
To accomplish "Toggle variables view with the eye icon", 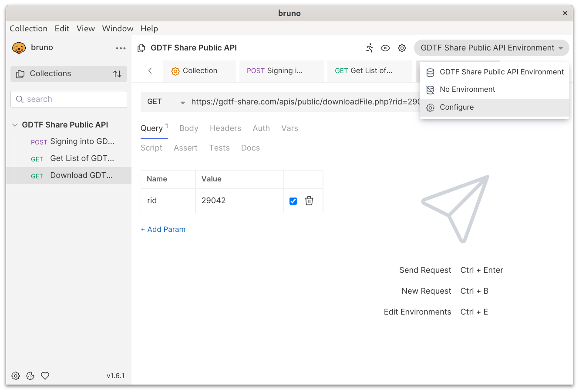I will point(385,48).
